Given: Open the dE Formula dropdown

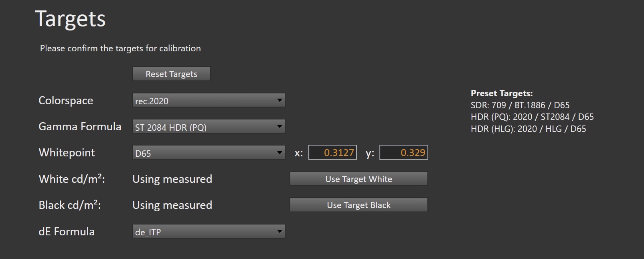Looking at the screenshot, I should point(209,231).
